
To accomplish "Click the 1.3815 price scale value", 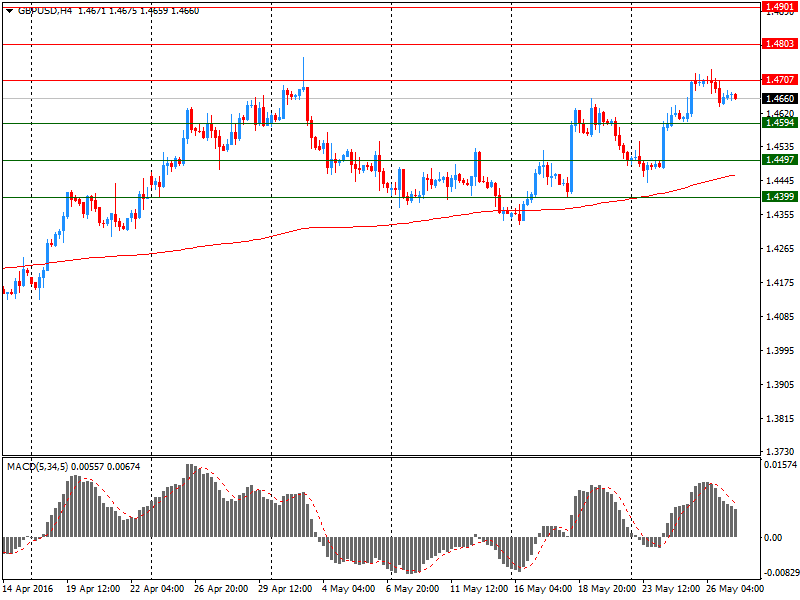I will tap(780, 419).
